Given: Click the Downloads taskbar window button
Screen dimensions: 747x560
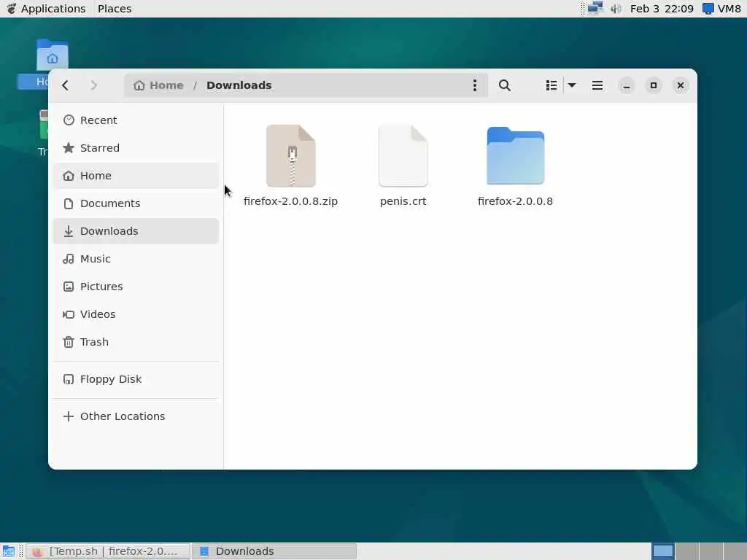Looking at the screenshot, I should point(274,551).
